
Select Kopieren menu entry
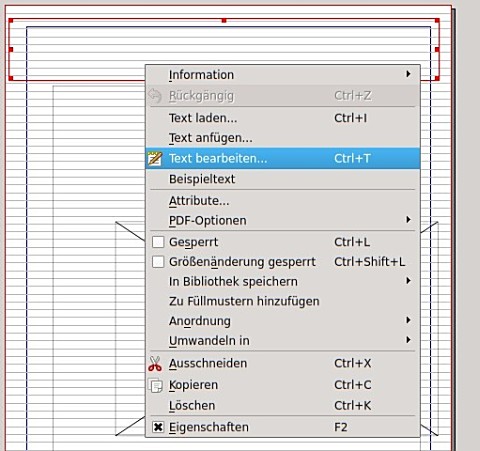pyautogui.click(x=283, y=385)
